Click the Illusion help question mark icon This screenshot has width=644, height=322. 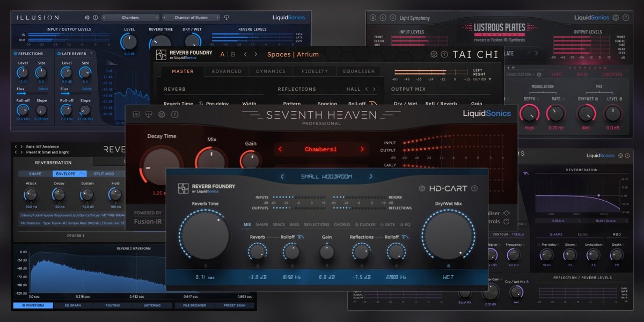point(95,18)
